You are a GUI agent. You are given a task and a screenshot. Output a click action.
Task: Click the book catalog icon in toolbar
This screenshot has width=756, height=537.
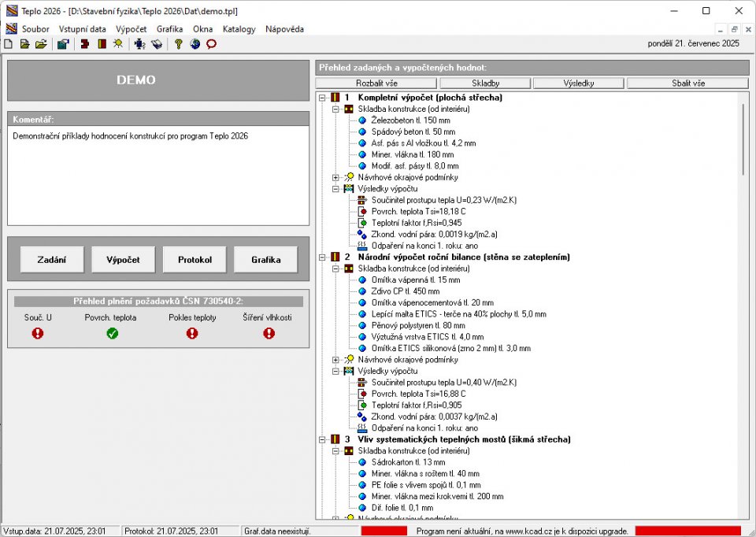pyautogui.click(x=157, y=44)
